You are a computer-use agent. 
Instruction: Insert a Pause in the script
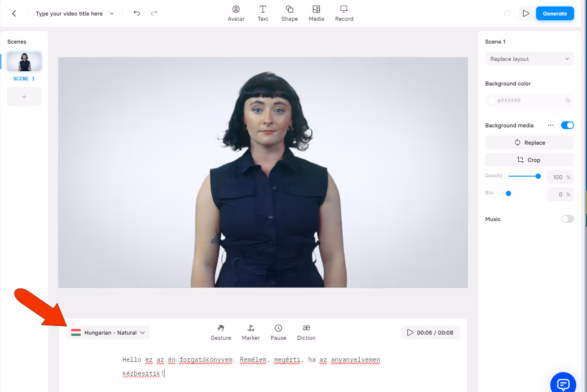[278, 332]
